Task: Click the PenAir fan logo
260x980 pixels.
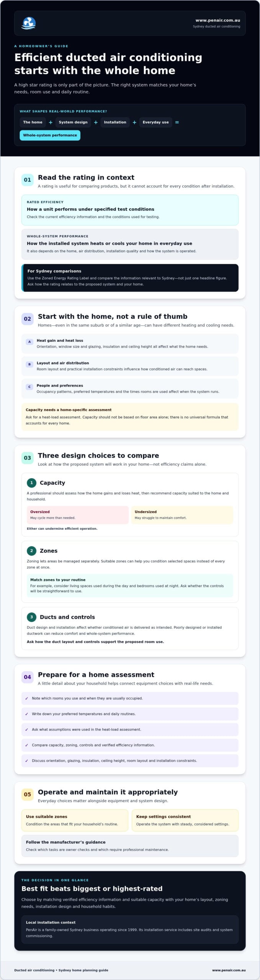Action: point(29,23)
